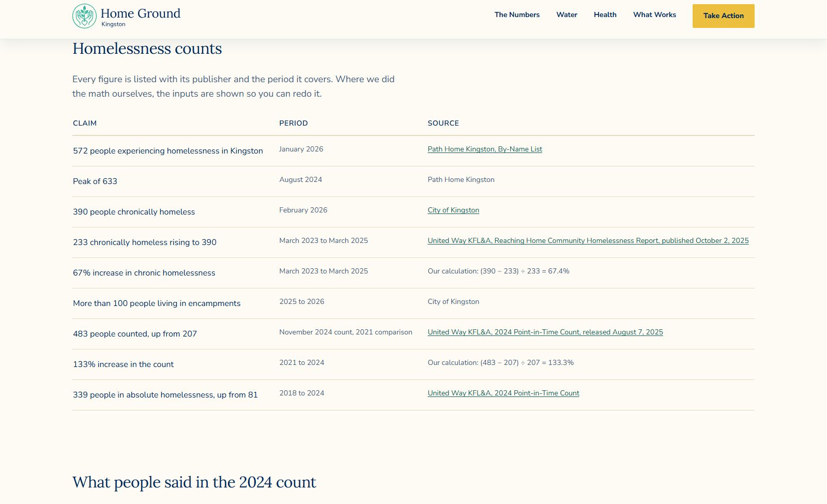Viewport: 827px width, 504px height.
Task: Select the '233 chronically homeless rising to 390' claim
Action: 145,242
